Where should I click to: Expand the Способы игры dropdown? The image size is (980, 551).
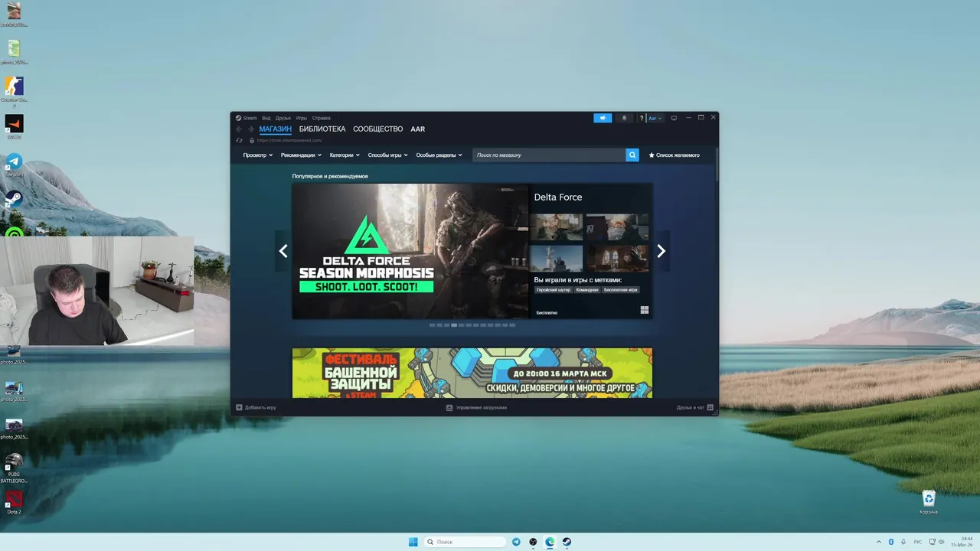[387, 155]
